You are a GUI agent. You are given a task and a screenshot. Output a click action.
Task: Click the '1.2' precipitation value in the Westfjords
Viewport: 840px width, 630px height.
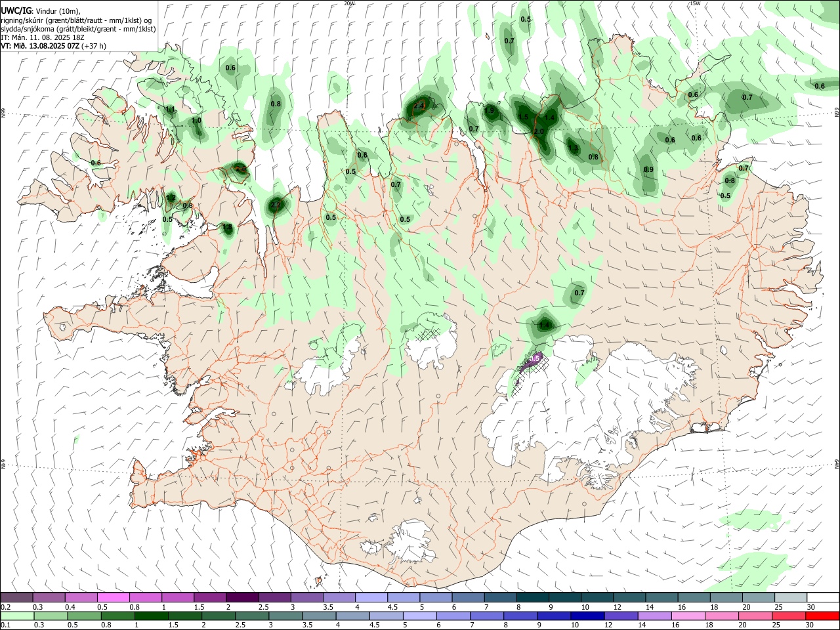(171, 198)
